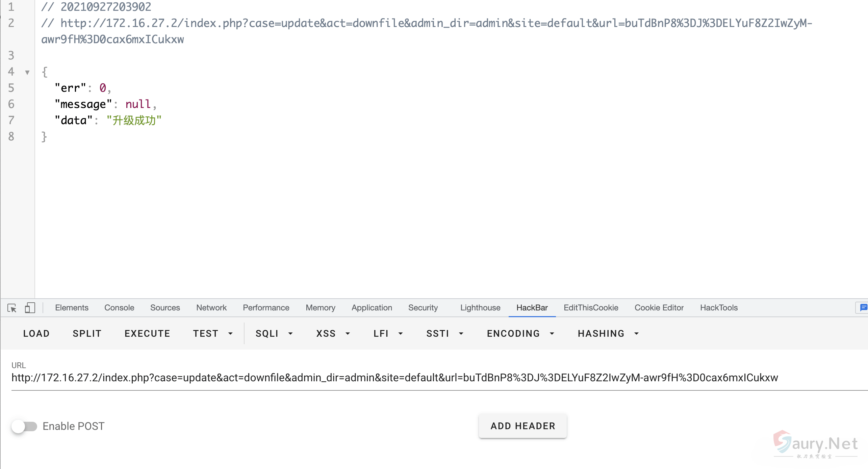Image resolution: width=868 pixels, height=469 pixels.
Task: Expand the SQLI dropdown
Action: [274, 333]
